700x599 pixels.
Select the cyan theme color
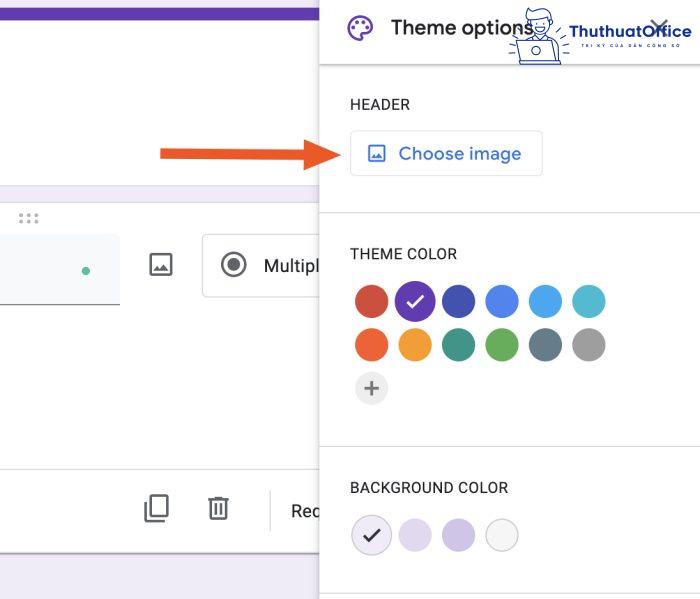(x=589, y=301)
